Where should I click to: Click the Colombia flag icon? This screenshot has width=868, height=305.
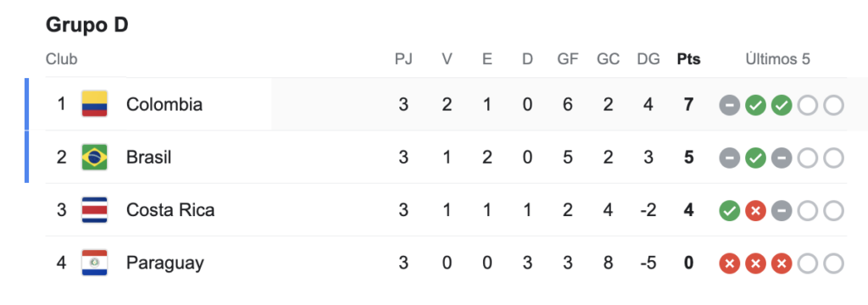pos(94,104)
